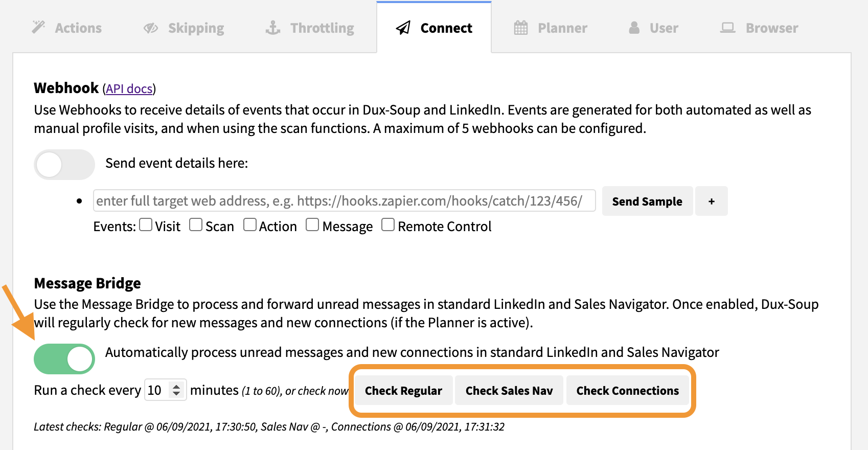Viewport: 868px width, 450px height.
Task: Check the Scan event checkbox
Action: [196, 225]
